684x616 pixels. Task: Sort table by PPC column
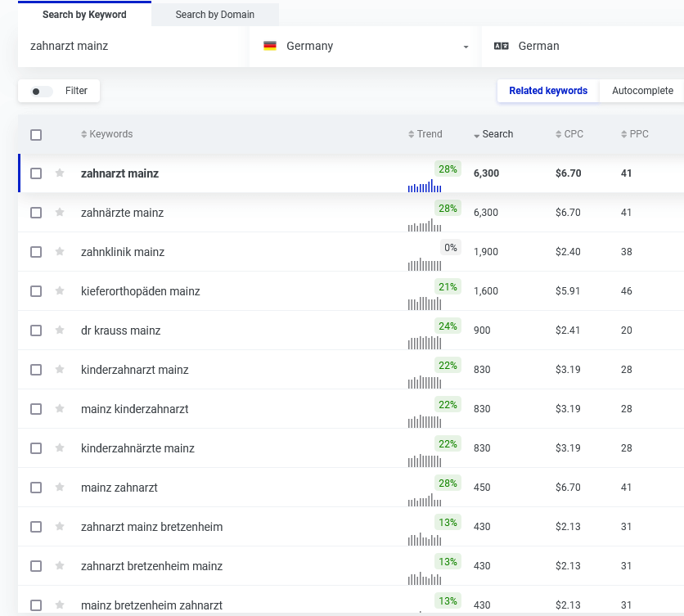635,134
